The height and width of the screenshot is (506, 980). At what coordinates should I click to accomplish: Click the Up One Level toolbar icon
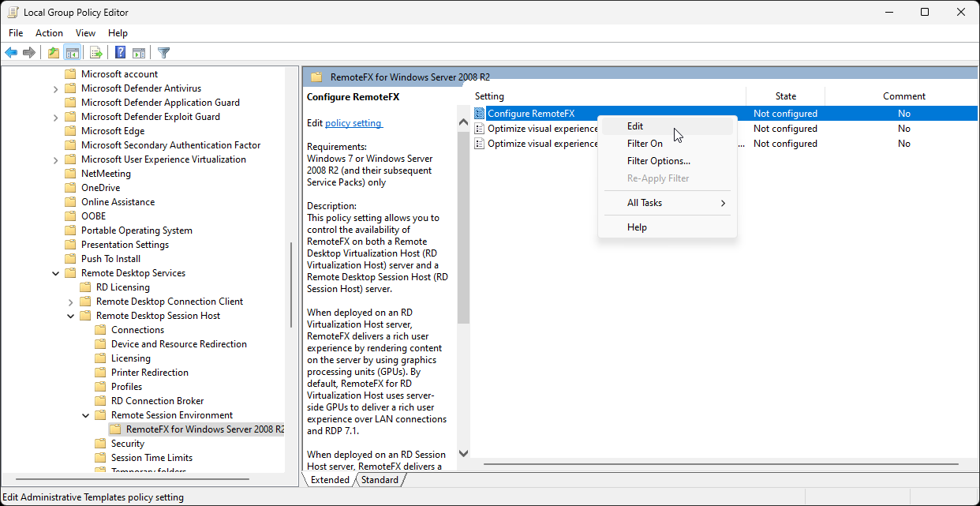coord(52,52)
